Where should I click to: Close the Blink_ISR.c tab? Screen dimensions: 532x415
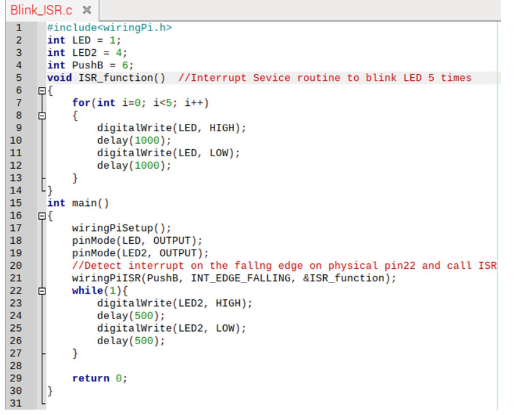[x=87, y=10]
